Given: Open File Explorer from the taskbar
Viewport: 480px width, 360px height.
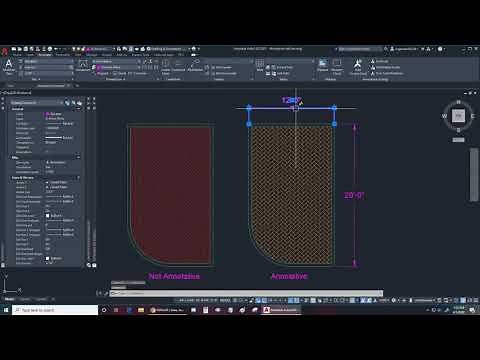Looking at the screenshot, I should pyautogui.click(x=141, y=310).
